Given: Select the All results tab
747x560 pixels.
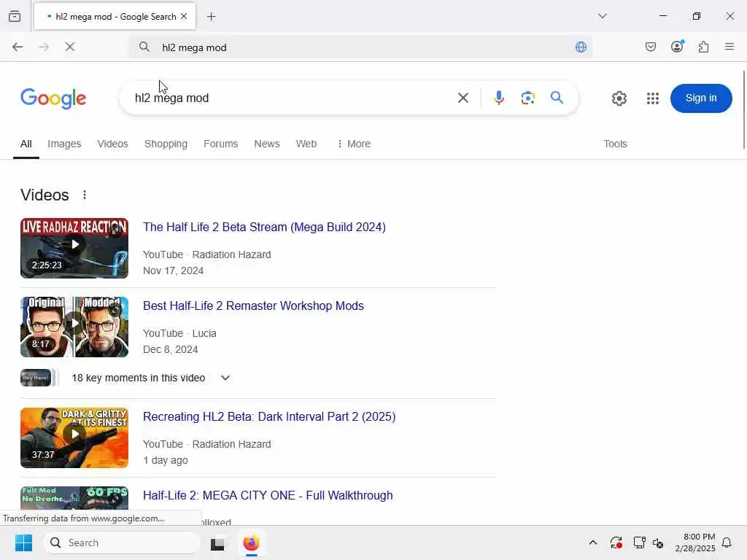Looking at the screenshot, I should point(26,144).
